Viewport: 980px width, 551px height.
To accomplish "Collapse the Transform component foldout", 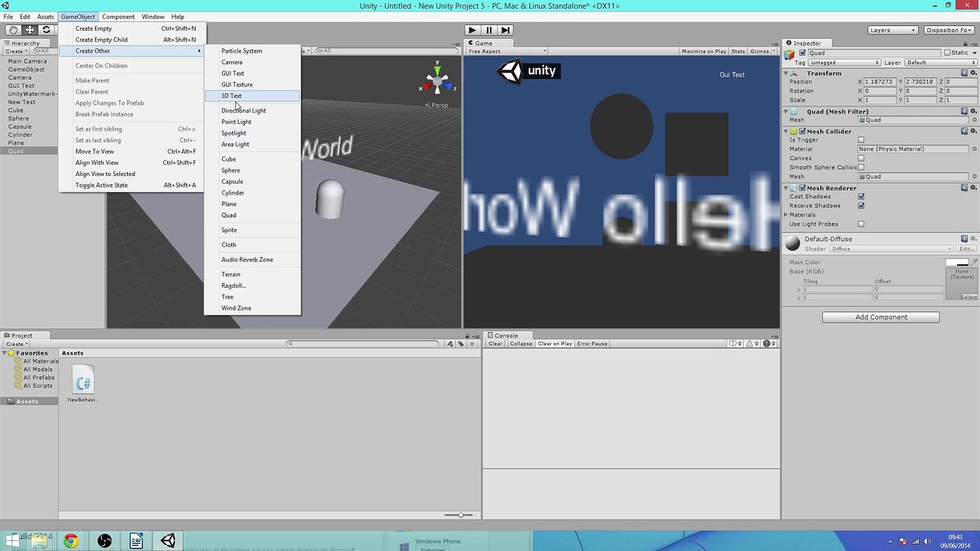I will (x=787, y=73).
